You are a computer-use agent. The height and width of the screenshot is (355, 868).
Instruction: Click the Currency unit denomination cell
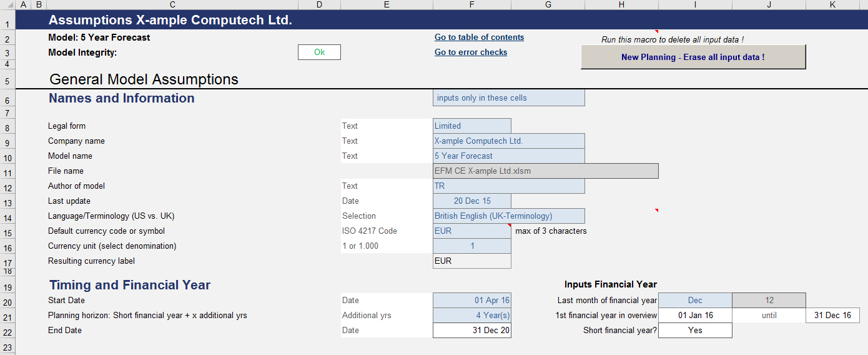[x=471, y=246]
